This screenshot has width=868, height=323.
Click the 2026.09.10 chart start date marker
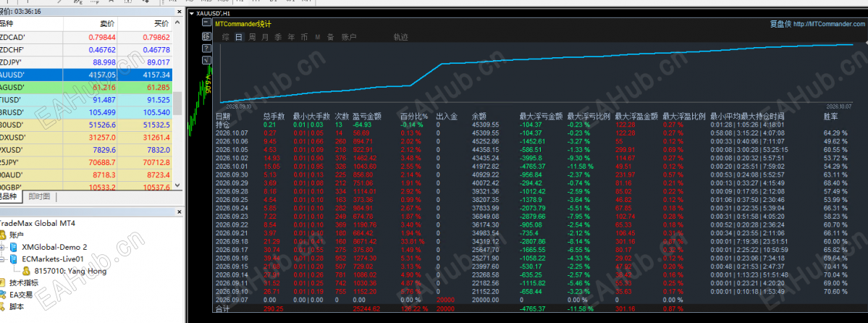[239, 105]
